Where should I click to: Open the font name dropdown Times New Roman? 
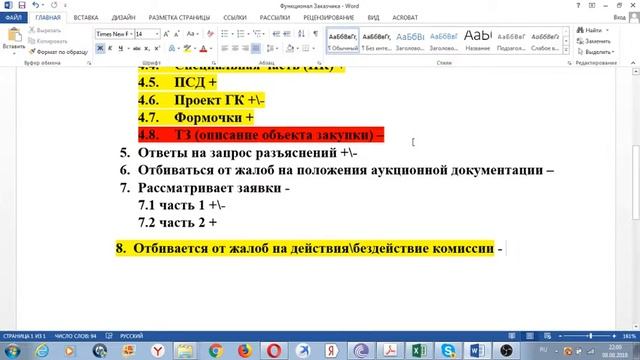pyautogui.click(x=131, y=34)
